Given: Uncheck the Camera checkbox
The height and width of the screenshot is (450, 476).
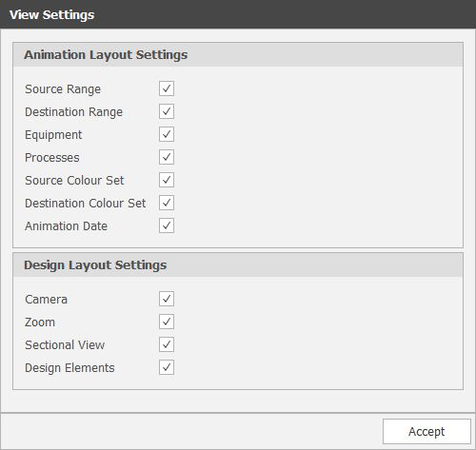Looking at the screenshot, I should (x=167, y=299).
